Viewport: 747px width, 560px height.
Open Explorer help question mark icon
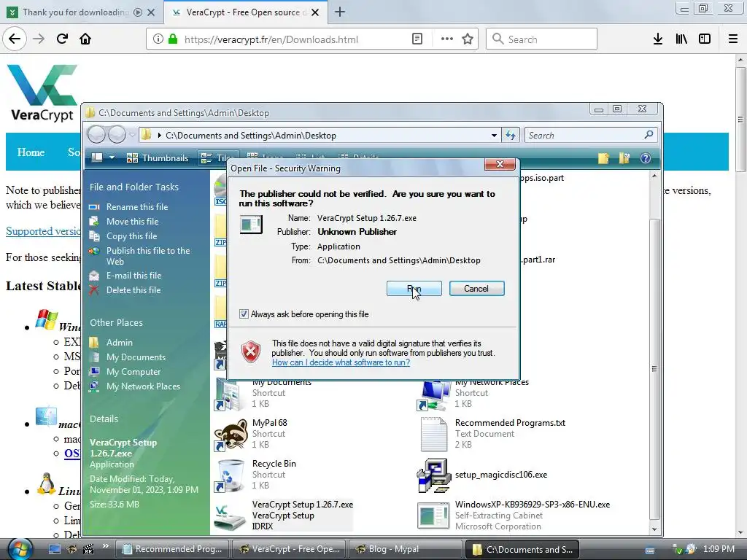(x=646, y=158)
